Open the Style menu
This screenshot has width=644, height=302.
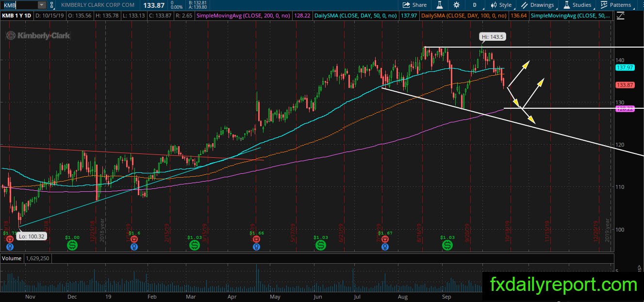pos(501,5)
